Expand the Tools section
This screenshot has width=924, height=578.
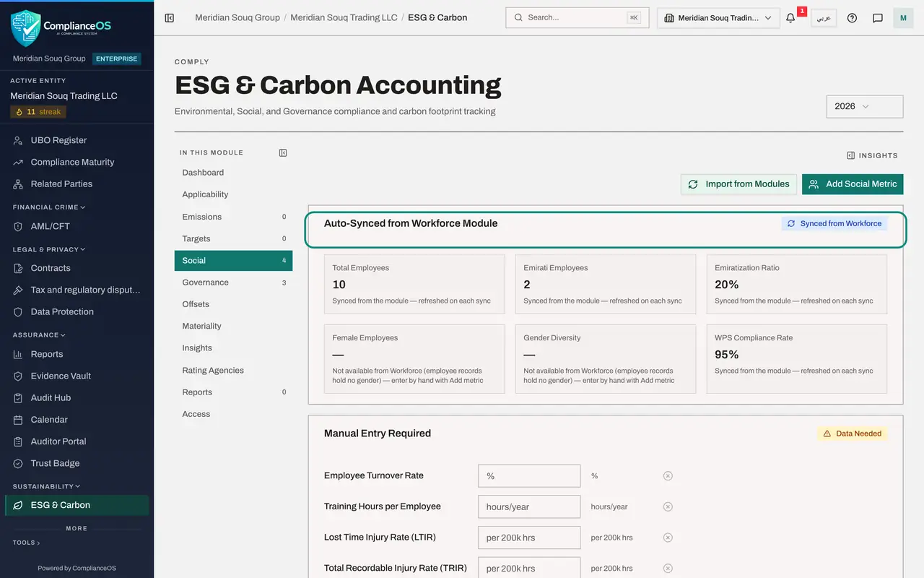(26, 543)
